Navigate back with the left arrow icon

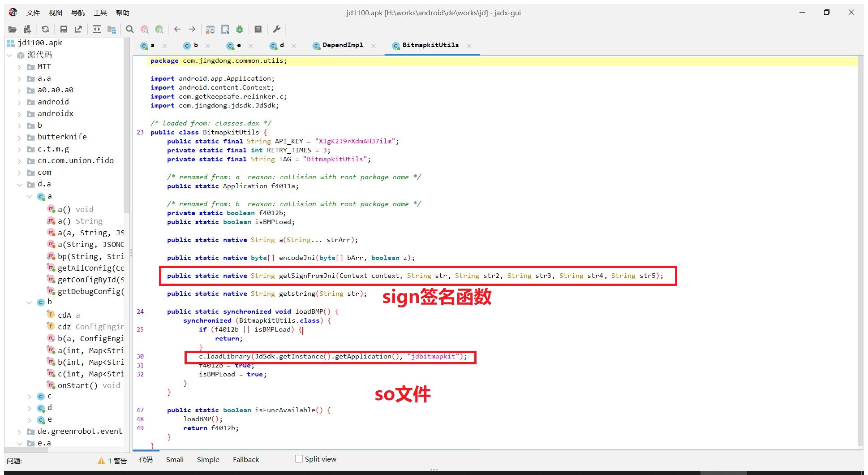click(177, 29)
